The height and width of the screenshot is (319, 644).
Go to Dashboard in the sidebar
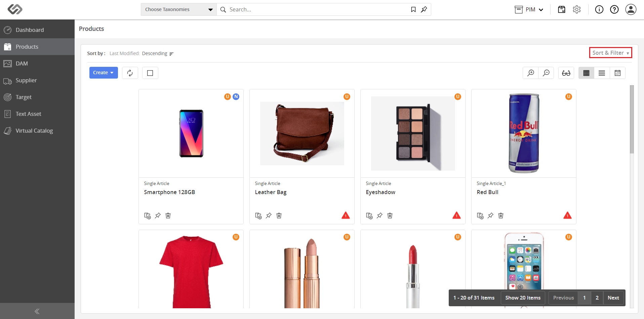pos(37,30)
